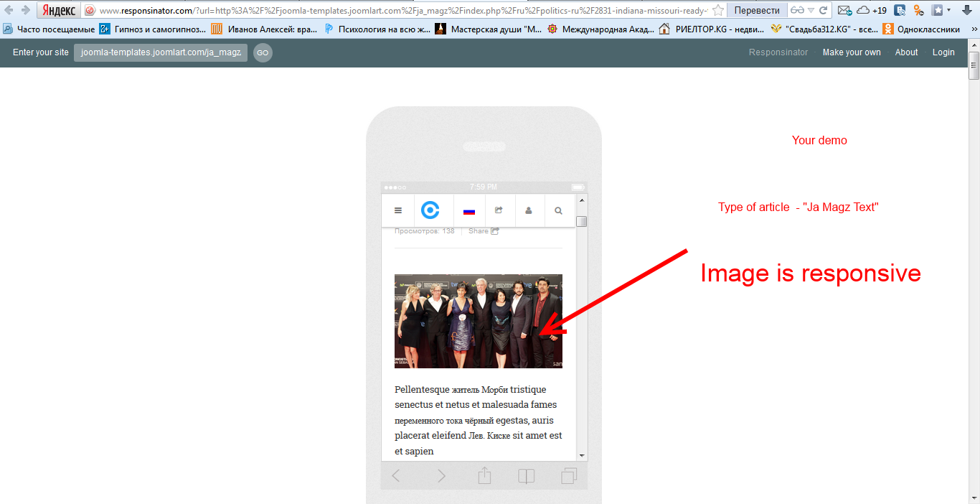Open the user account icon in preview
This screenshot has width=980, height=504.
pyautogui.click(x=529, y=210)
